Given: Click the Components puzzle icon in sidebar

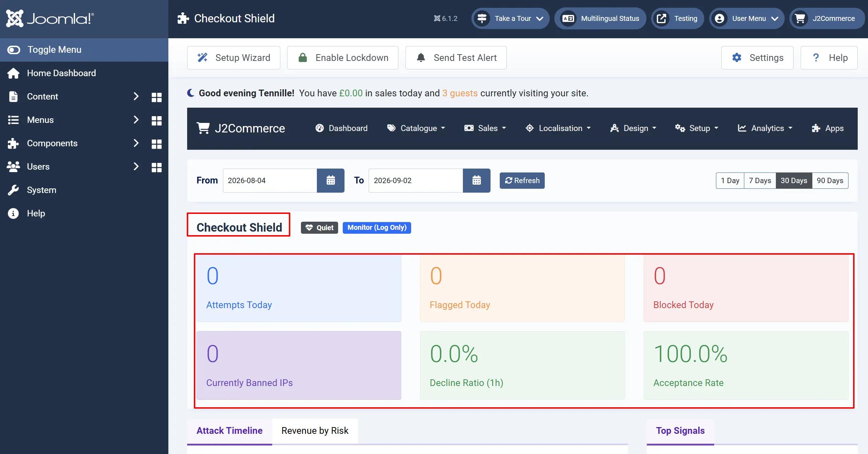Looking at the screenshot, I should pyautogui.click(x=13, y=143).
